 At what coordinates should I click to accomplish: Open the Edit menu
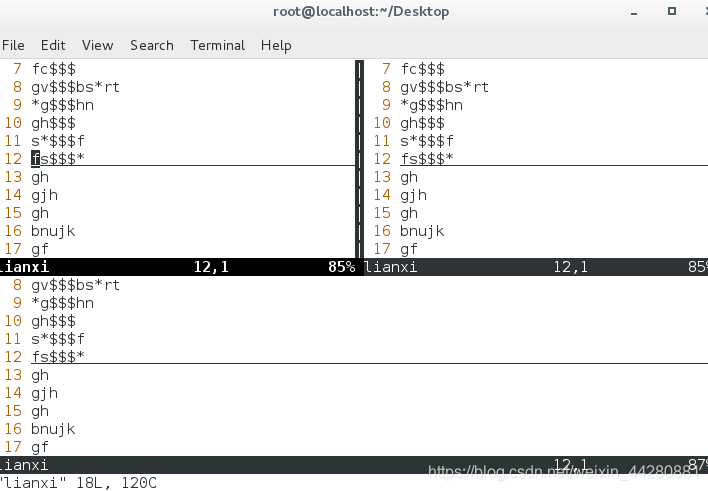(53, 45)
